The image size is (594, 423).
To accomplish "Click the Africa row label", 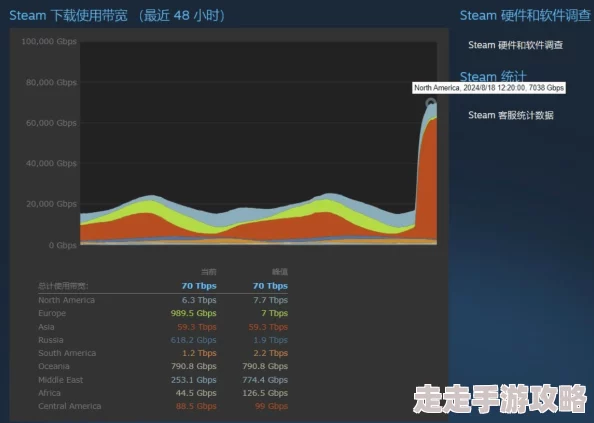I will click(49, 393).
